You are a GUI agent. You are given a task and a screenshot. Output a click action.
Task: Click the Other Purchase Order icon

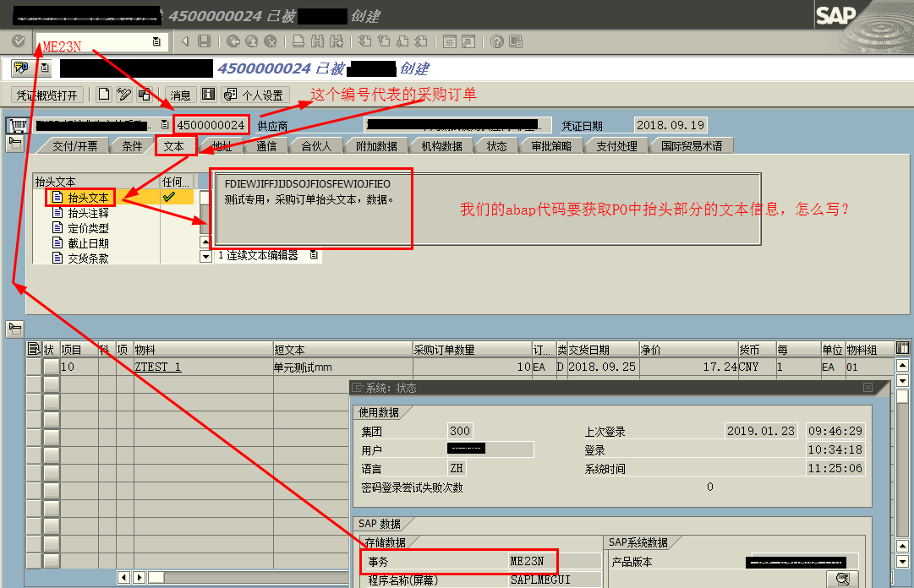(x=144, y=95)
